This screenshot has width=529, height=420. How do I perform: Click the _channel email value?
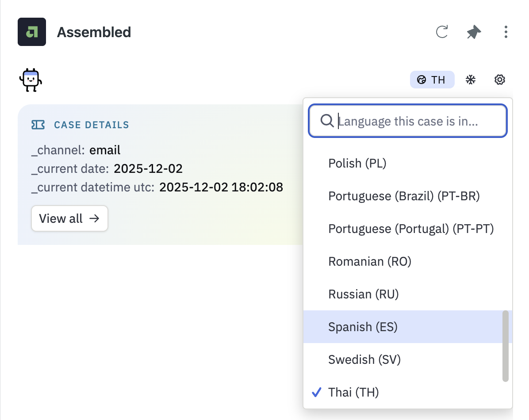104,150
